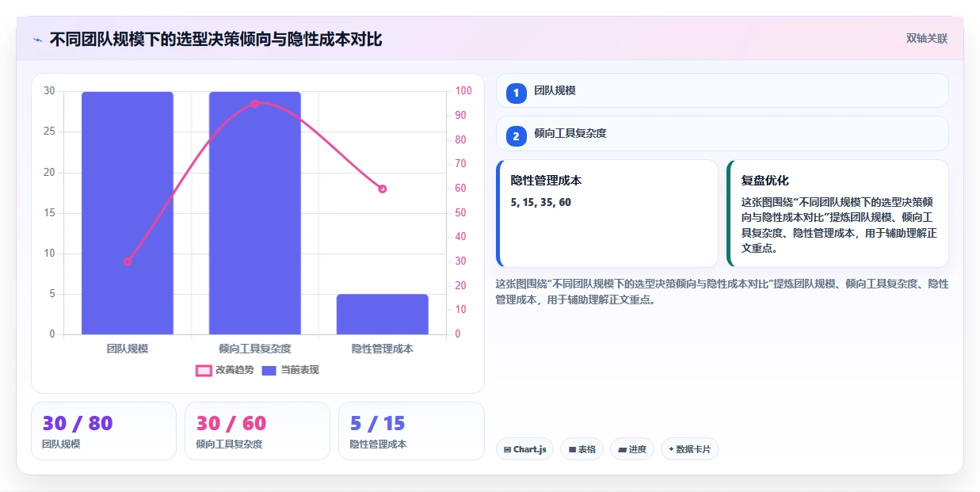This screenshot has width=980, height=492.
Task: Click the 复盘优化 card title
Action: (765, 181)
